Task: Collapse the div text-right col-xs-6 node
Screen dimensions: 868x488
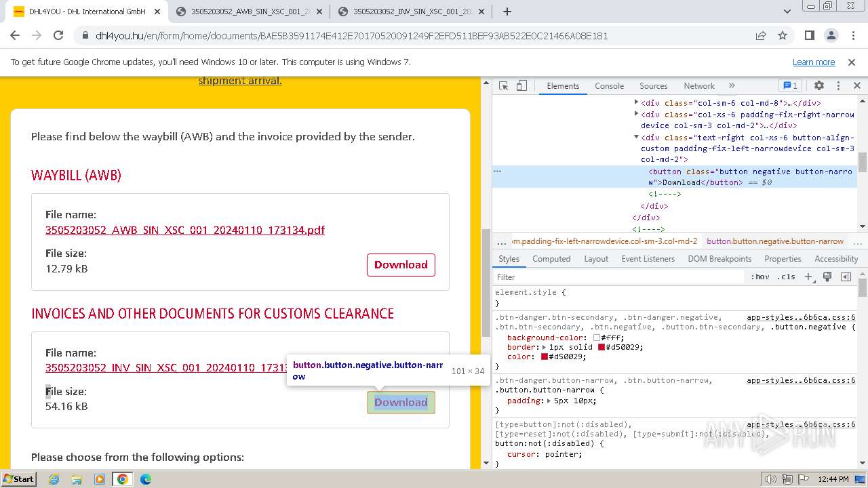Action: [x=636, y=137]
